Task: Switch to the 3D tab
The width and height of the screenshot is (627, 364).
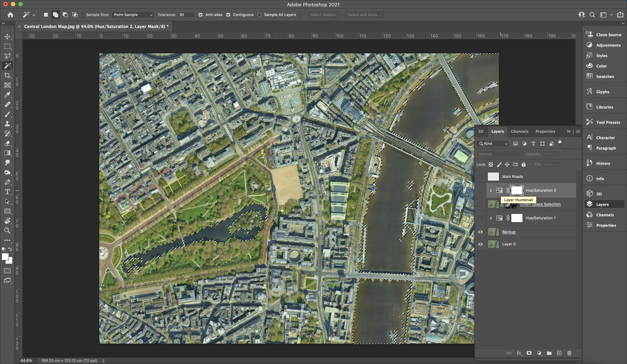Action: (481, 131)
